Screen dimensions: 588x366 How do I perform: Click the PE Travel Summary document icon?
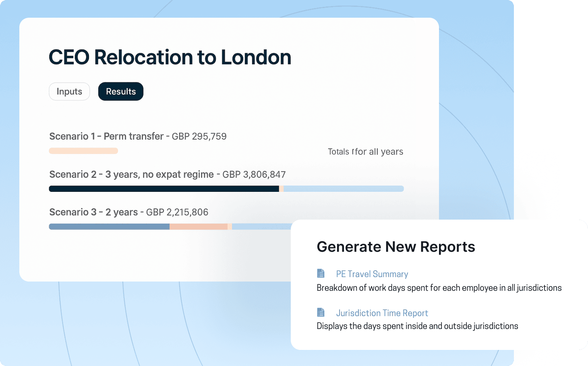(x=321, y=273)
